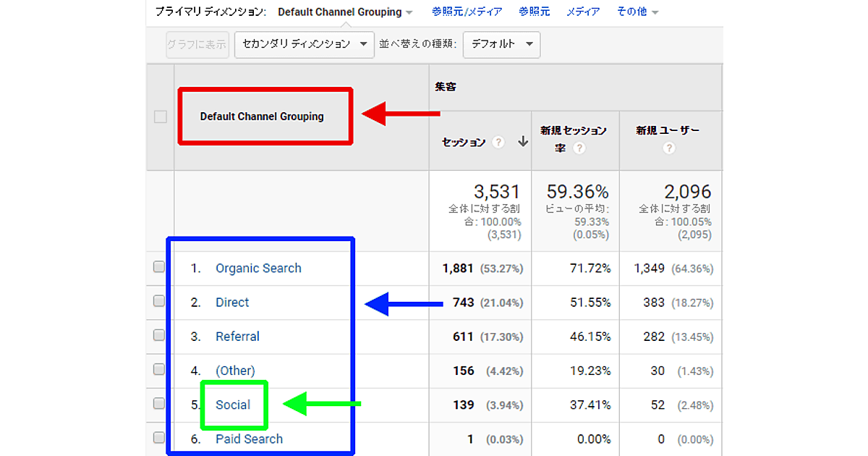The height and width of the screenshot is (456, 868).
Task: Click help icon next to セッション header
Action: (x=498, y=143)
